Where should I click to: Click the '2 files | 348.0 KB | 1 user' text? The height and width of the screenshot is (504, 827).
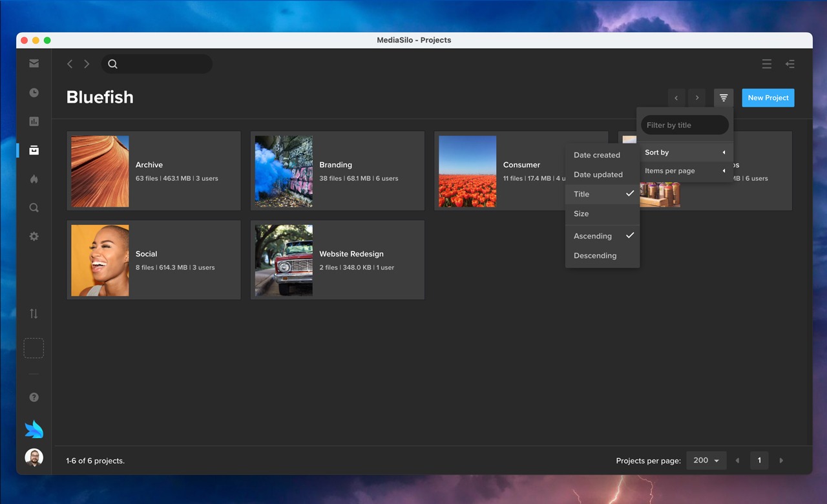coord(357,268)
